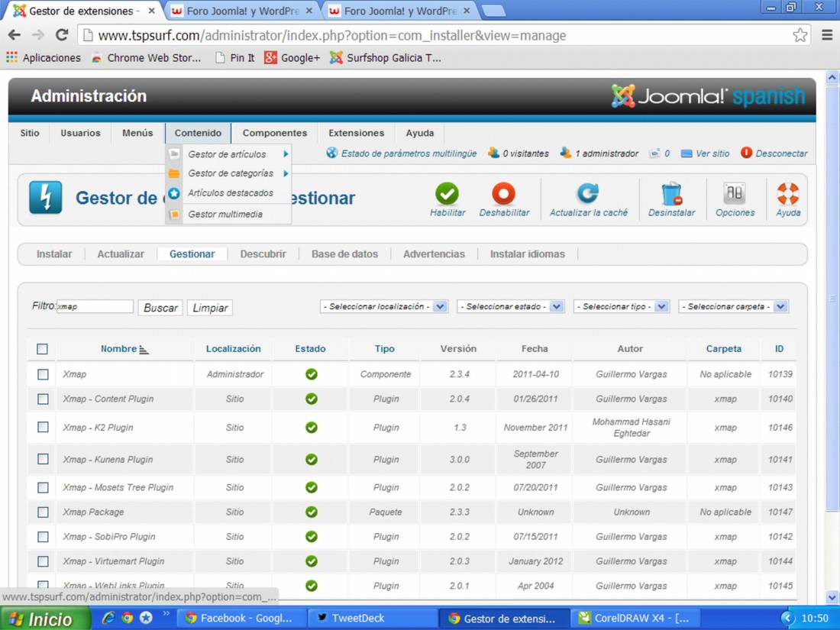Click the Ver sitio link

(x=705, y=153)
